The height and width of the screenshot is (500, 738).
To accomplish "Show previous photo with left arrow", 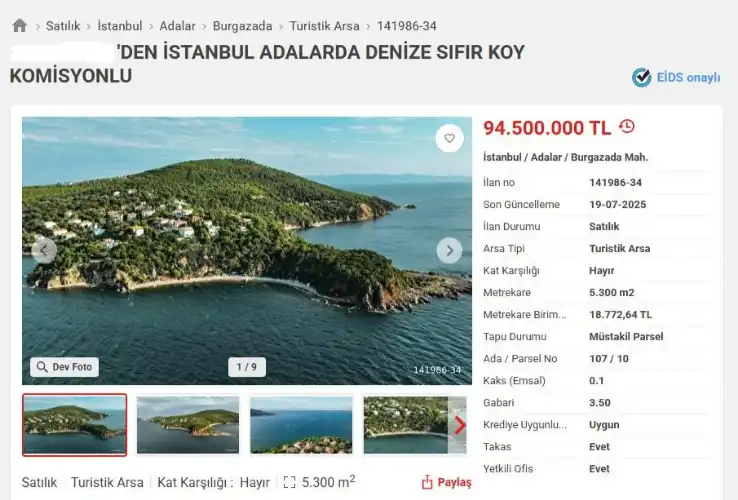I will [x=44, y=250].
